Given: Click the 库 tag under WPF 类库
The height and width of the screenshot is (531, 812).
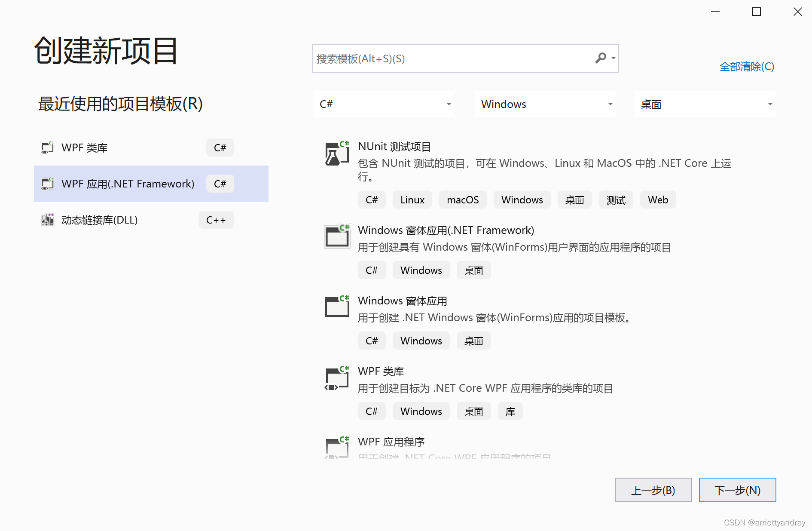Looking at the screenshot, I should click(x=510, y=411).
